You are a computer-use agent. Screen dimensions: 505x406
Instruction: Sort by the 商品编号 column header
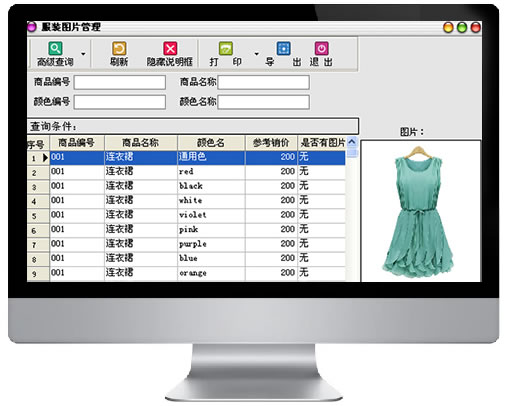(x=77, y=143)
